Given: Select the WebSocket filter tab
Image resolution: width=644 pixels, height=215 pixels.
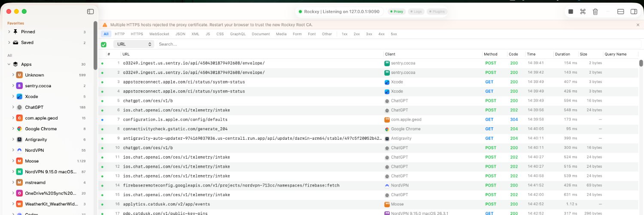Looking at the screenshot, I should click(159, 34).
